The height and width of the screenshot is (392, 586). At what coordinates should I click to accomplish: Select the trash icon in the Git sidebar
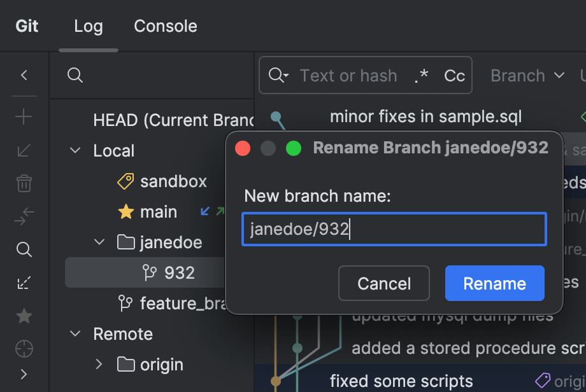tap(24, 183)
